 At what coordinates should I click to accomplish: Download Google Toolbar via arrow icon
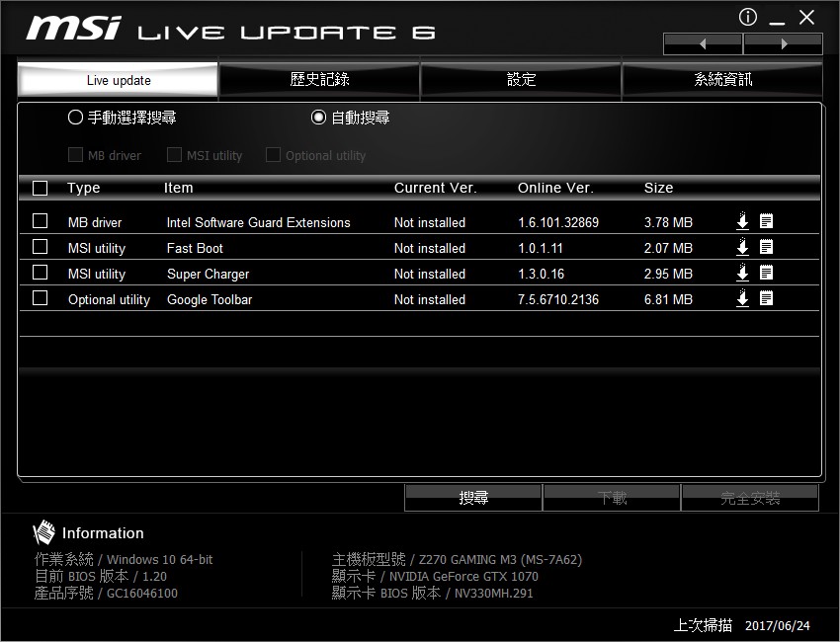pyautogui.click(x=743, y=298)
